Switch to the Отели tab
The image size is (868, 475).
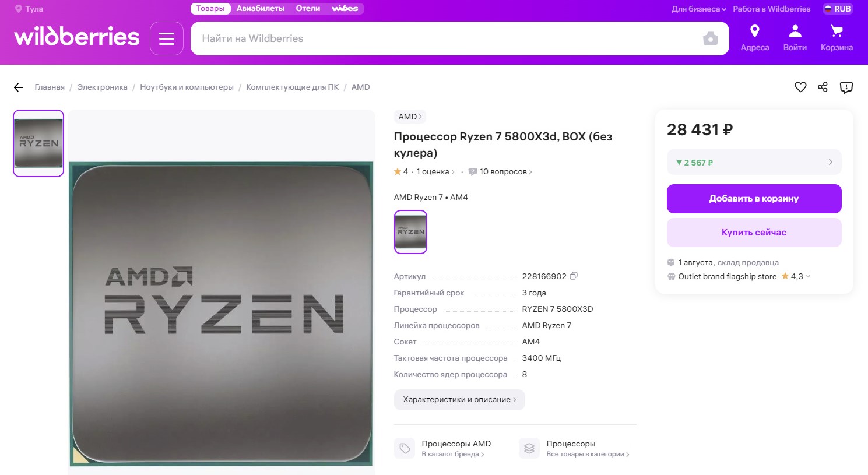point(308,9)
